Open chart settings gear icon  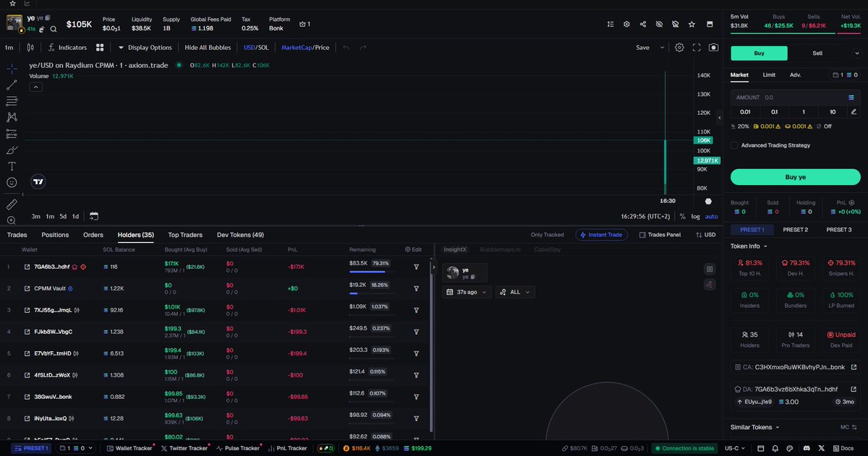[x=680, y=48]
